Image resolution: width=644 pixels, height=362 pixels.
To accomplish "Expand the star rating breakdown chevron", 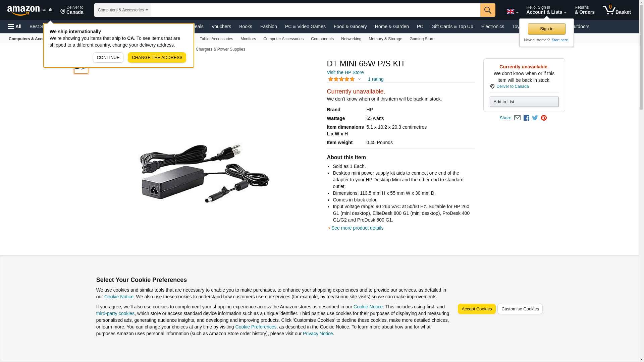I will (x=359, y=79).
